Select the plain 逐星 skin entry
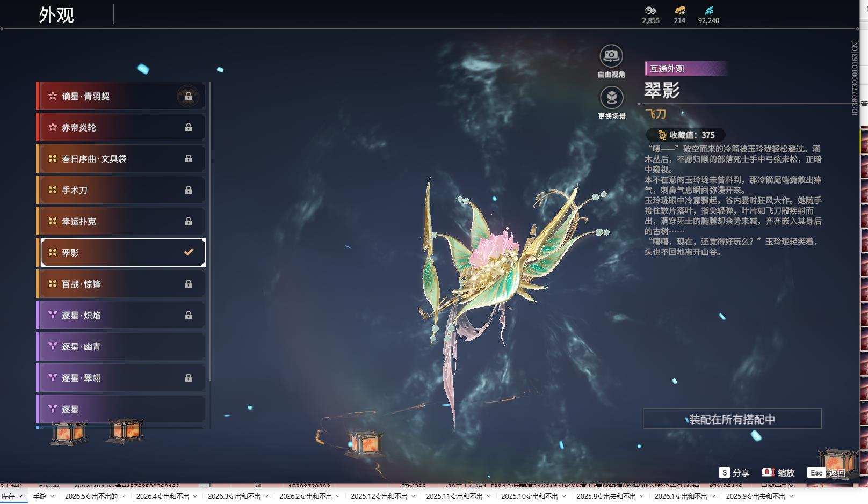 [x=121, y=409]
